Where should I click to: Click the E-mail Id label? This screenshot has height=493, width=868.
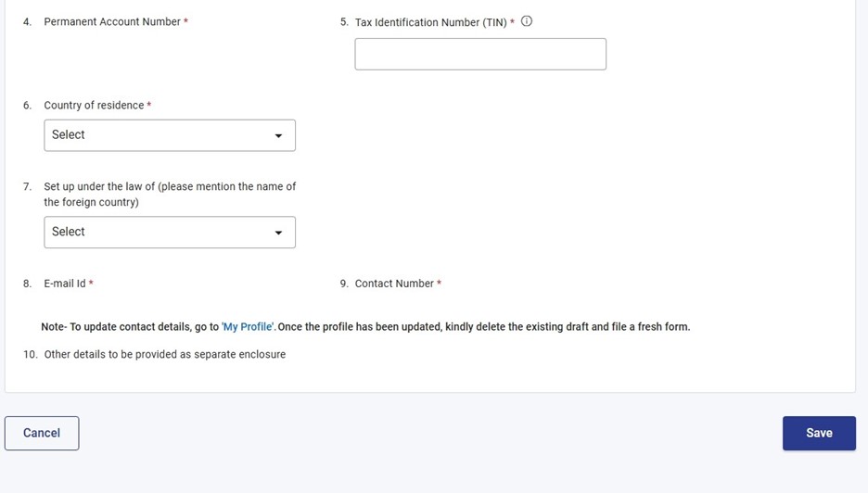65,284
